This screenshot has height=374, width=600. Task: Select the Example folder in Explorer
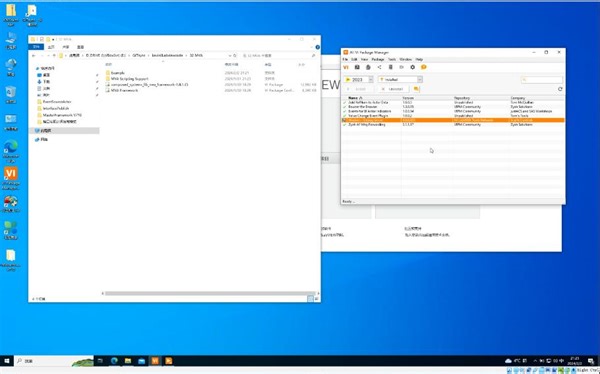(x=117, y=73)
